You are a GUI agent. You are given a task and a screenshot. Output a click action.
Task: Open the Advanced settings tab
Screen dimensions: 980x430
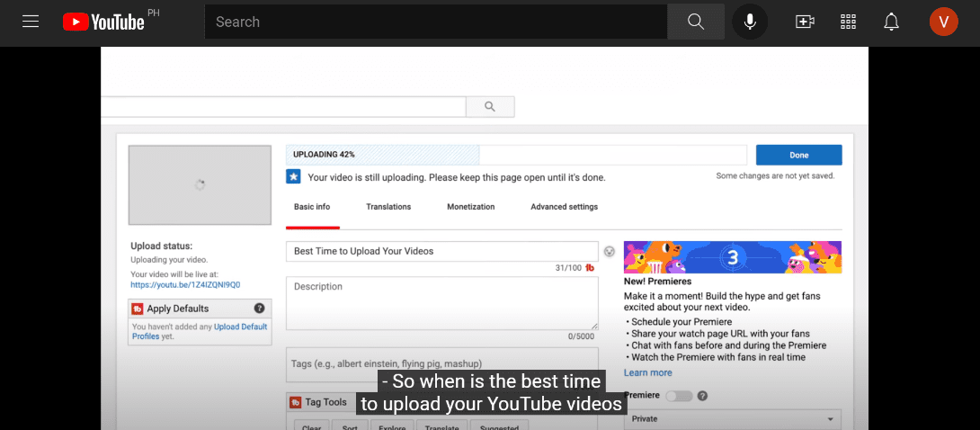565,207
